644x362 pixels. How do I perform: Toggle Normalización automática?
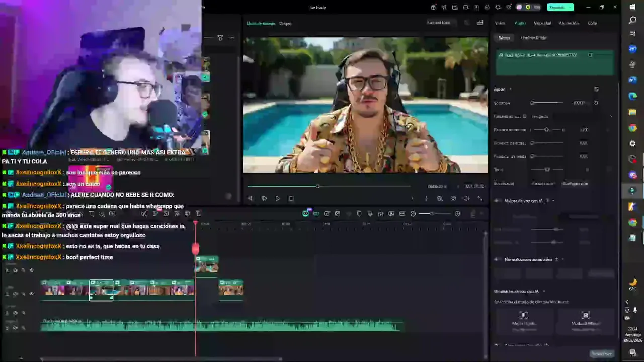pyautogui.click(x=498, y=260)
